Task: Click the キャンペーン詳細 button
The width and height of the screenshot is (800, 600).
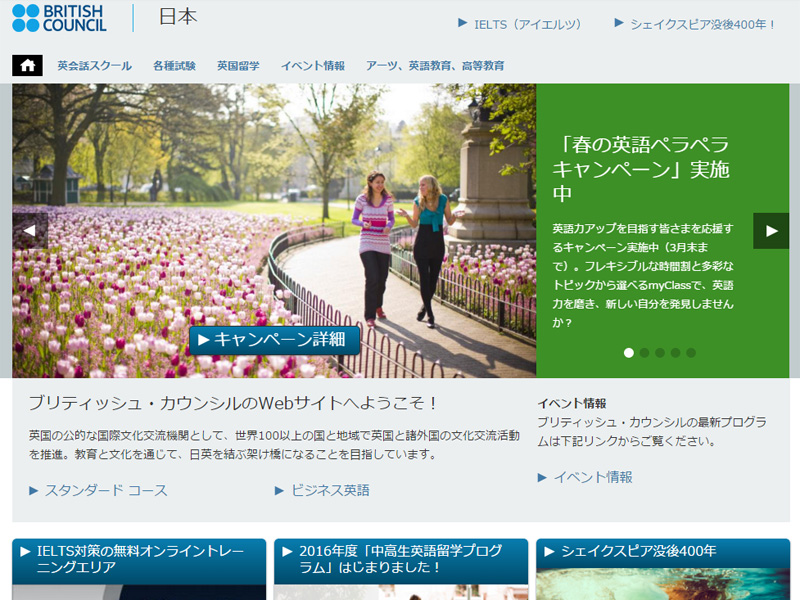Action: coord(274,340)
